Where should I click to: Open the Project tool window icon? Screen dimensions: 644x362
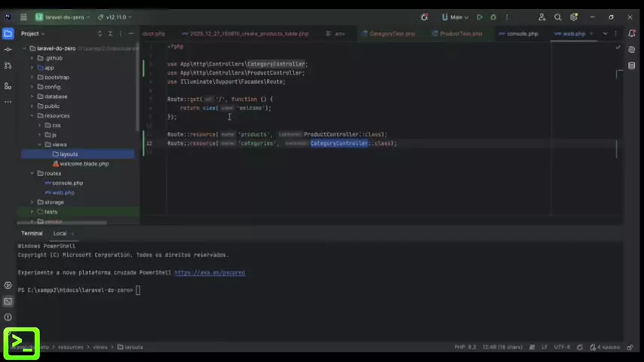pyautogui.click(x=8, y=33)
